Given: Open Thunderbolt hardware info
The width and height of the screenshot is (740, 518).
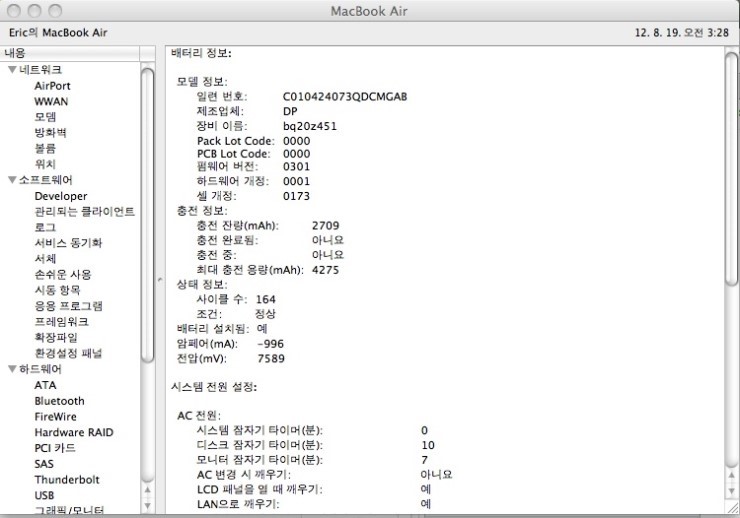Looking at the screenshot, I should [66, 480].
